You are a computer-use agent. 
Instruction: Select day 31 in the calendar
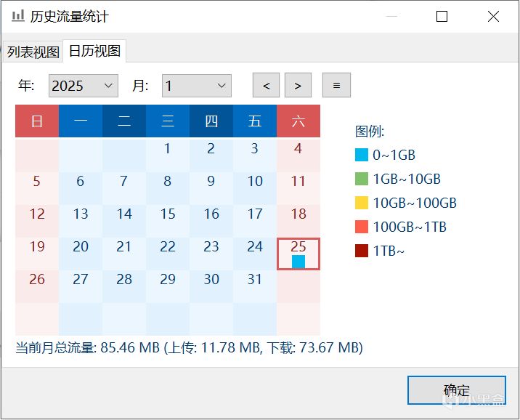(255, 286)
